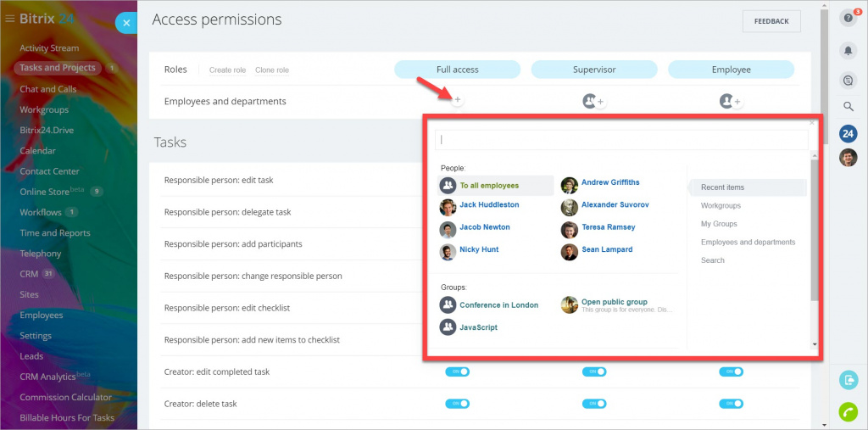Focus the search field in the employee selector

click(621, 140)
